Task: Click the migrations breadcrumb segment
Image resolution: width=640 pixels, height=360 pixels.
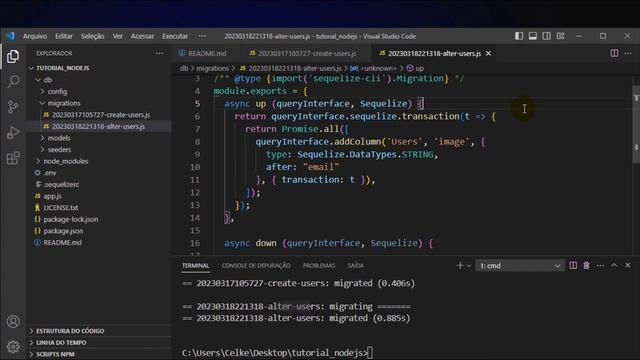Action: [x=212, y=68]
